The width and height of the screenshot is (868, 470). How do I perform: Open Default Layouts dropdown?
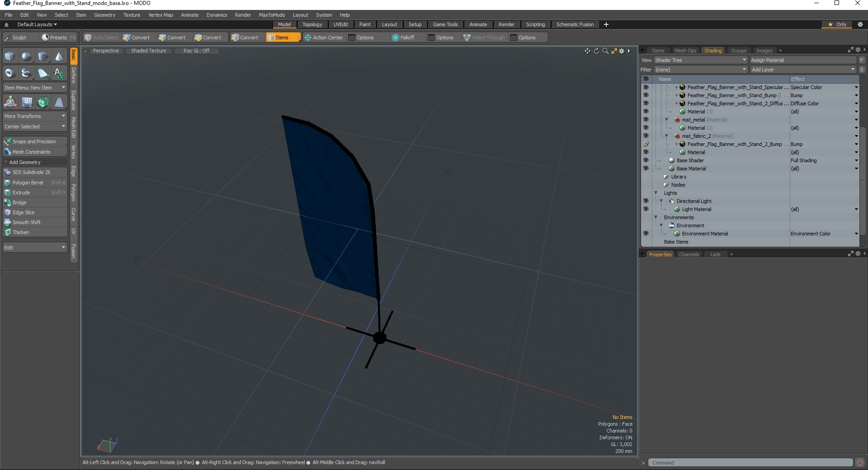click(37, 24)
